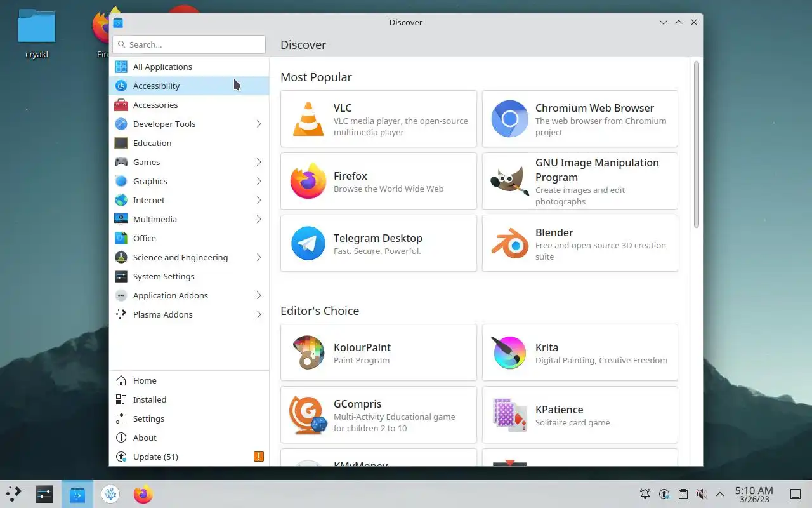Open clipboard tray icon
Viewport: 812px width, 508px height.
click(683, 494)
